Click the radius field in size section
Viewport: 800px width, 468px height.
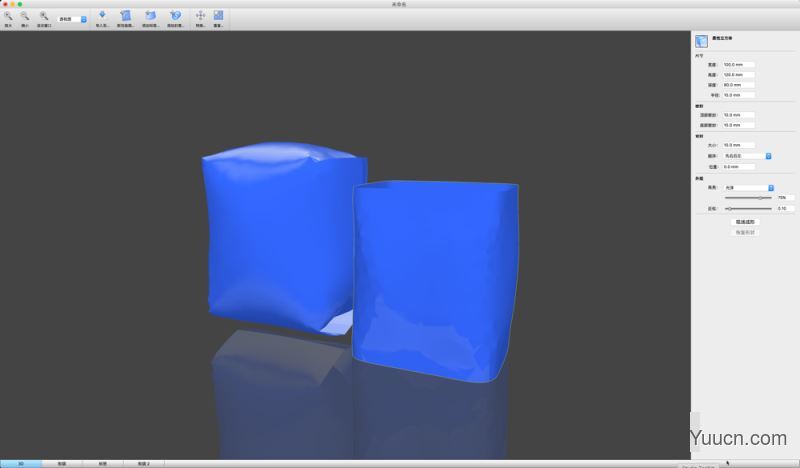click(738, 95)
